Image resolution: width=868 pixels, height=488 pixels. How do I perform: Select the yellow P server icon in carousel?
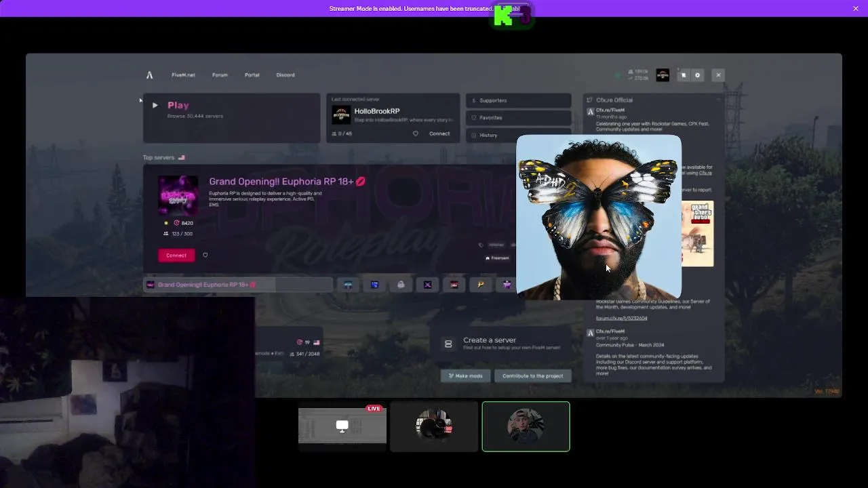(x=480, y=285)
